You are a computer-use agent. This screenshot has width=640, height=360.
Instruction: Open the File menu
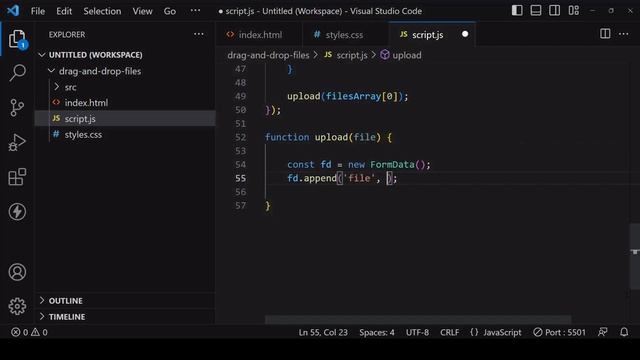(x=38, y=11)
